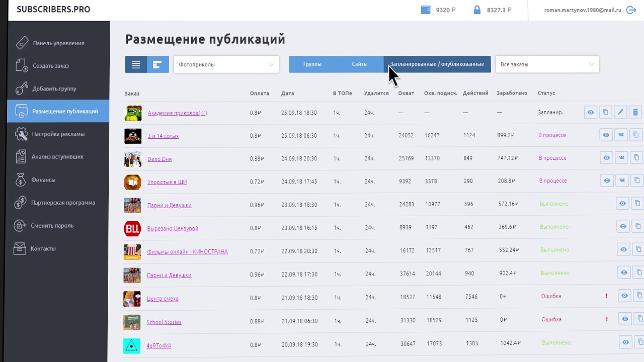This screenshot has width=644, height=362.
Task: Click the logout arrow icon beside the email
Action: coord(631,10)
